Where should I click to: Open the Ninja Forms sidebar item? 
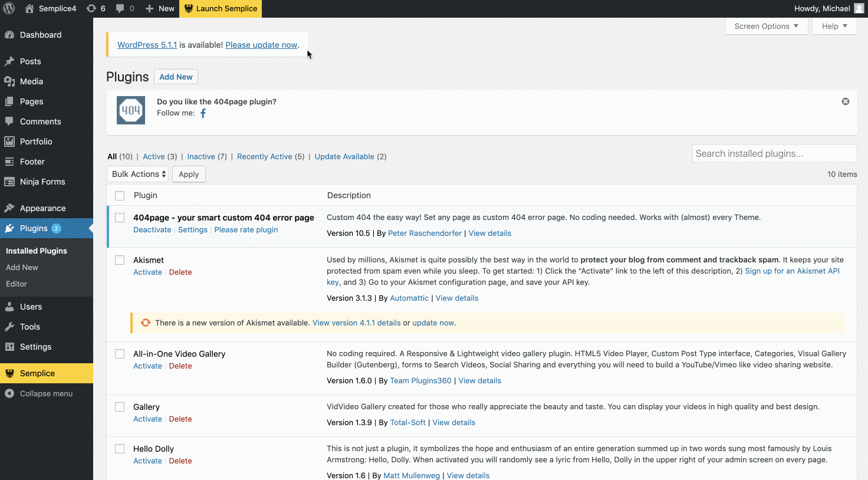click(42, 182)
